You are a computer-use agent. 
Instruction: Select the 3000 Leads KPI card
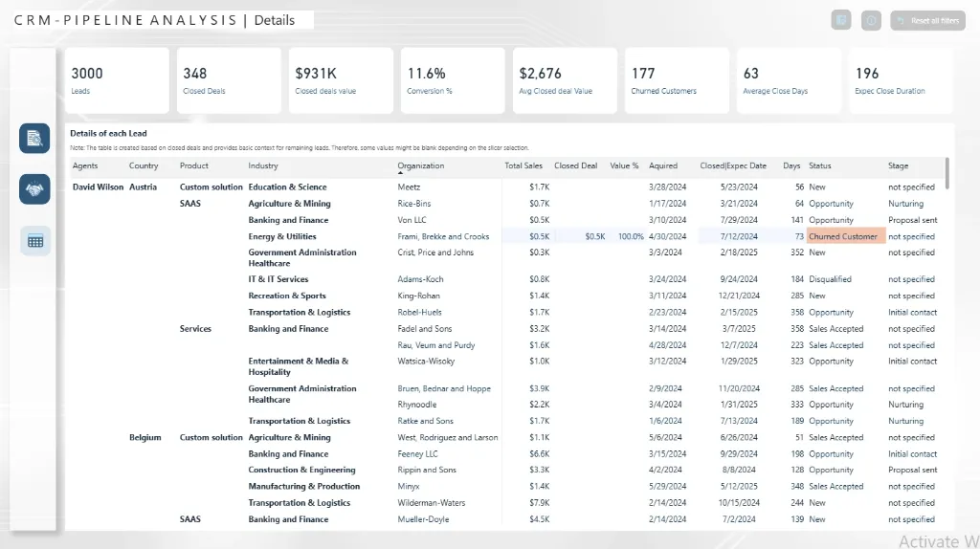click(x=117, y=80)
